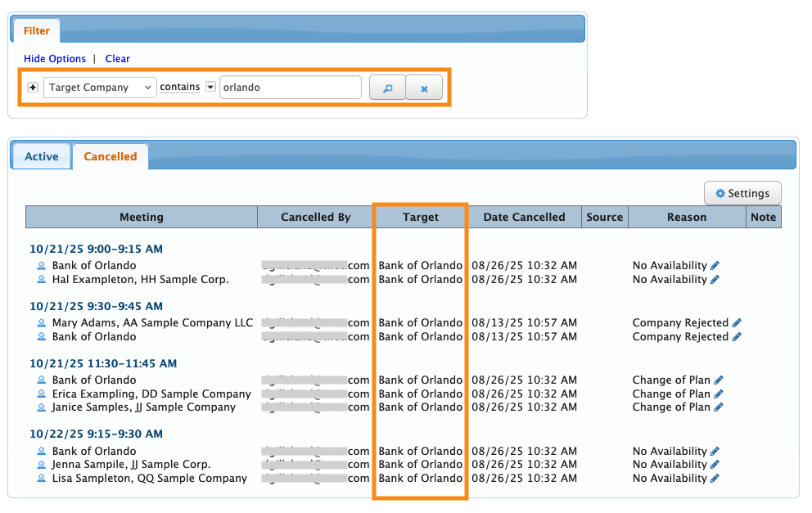Click the filter text field containing orlando
Screen dimensions: 812x513
[x=290, y=87]
